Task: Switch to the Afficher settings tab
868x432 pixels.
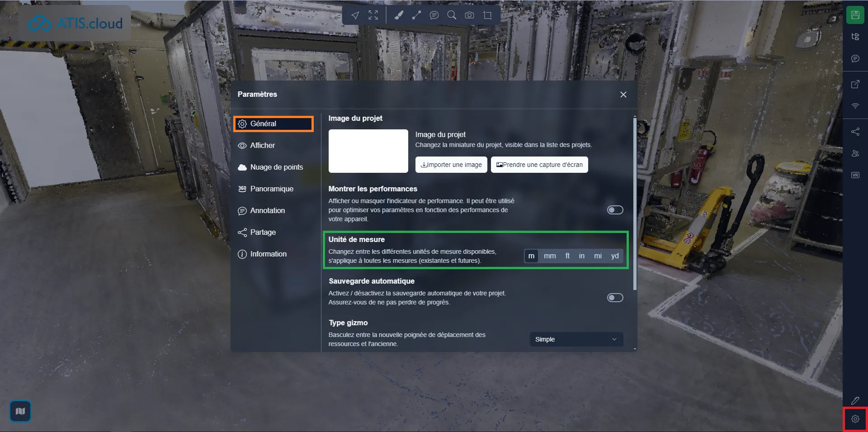Action: coord(274,145)
